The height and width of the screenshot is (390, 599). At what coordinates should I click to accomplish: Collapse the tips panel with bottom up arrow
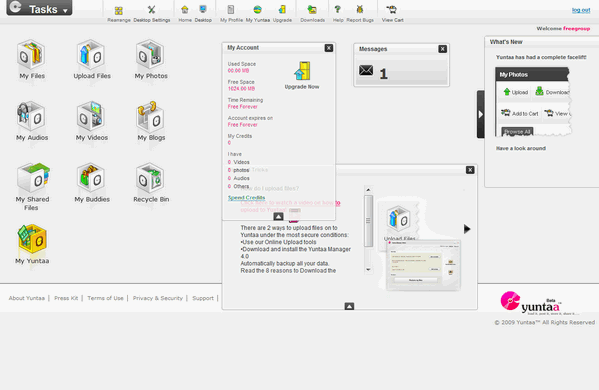click(x=349, y=306)
